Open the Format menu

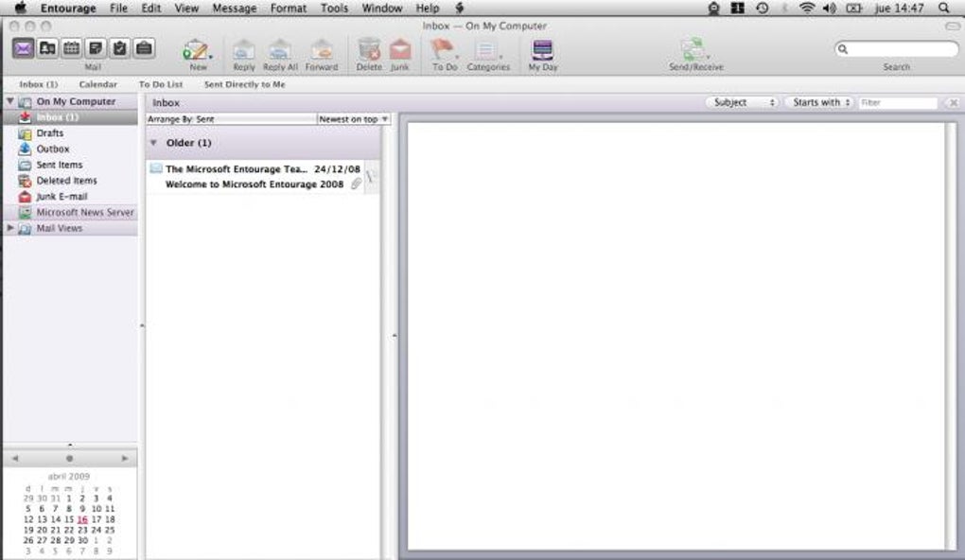[288, 8]
